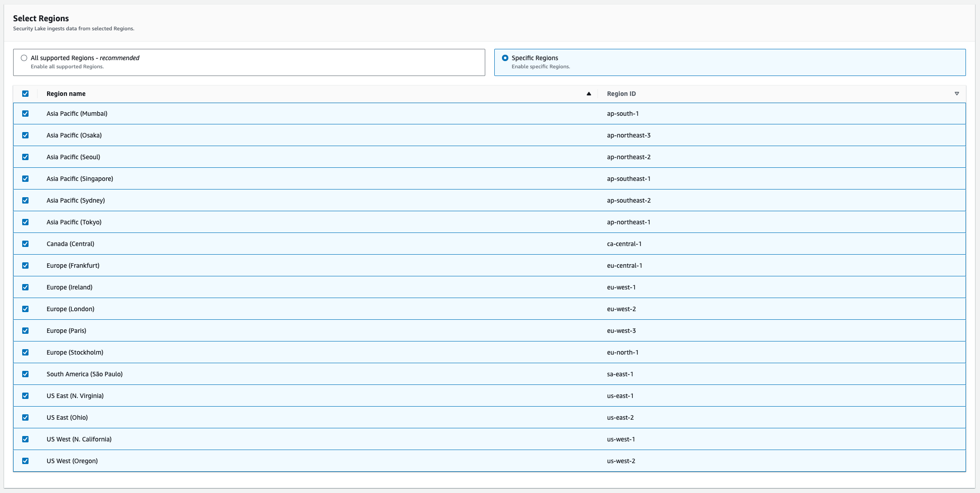Uncheck Asia Pacific (Sydney) checkbox
The height and width of the screenshot is (493, 980).
[x=25, y=200]
